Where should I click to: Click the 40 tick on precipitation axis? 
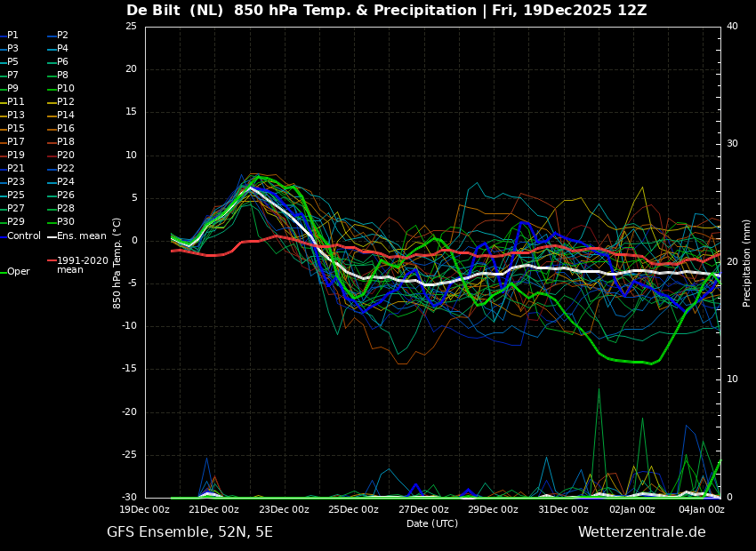click(732, 26)
